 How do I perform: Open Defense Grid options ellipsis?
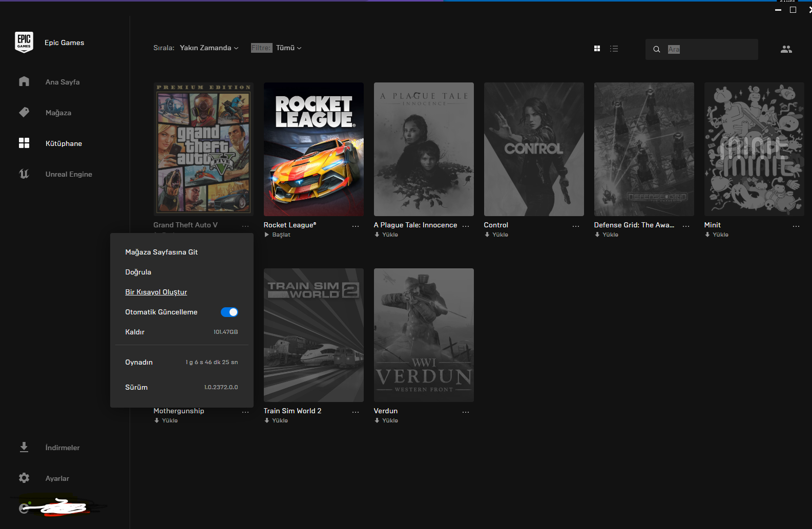pos(686,226)
